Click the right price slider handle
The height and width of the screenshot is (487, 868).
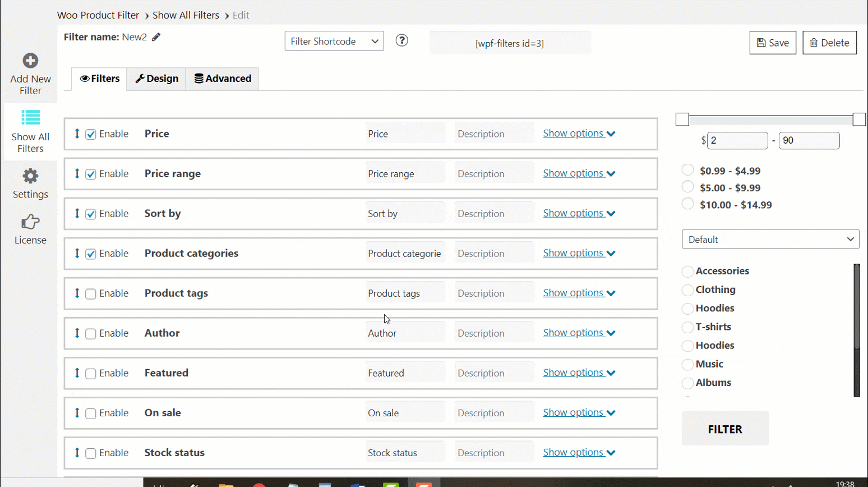pyautogui.click(x=859, y=119)
